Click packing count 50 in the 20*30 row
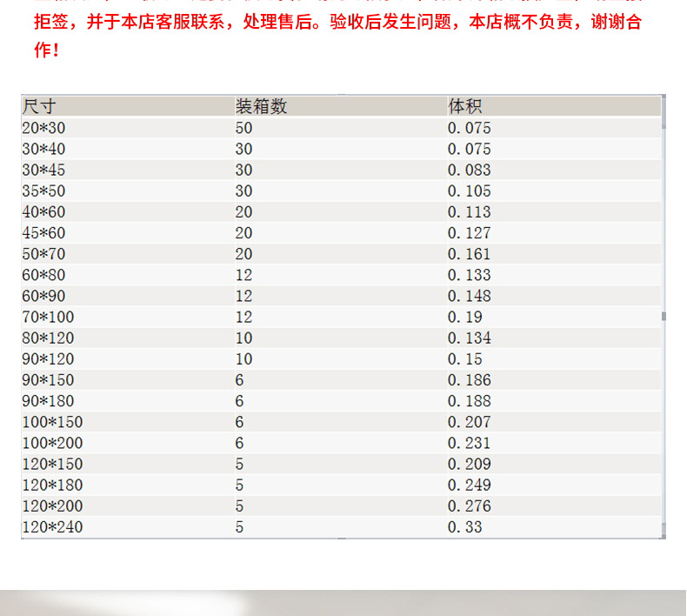 point(243,128)
